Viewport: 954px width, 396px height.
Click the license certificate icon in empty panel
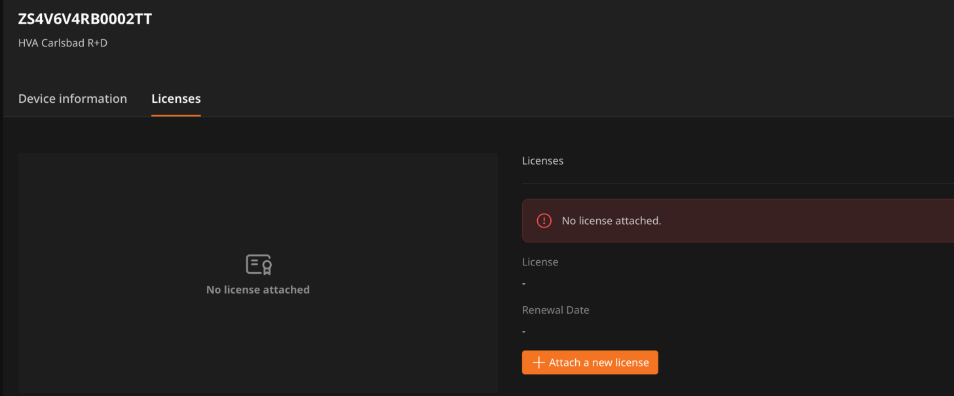[259, 265]
